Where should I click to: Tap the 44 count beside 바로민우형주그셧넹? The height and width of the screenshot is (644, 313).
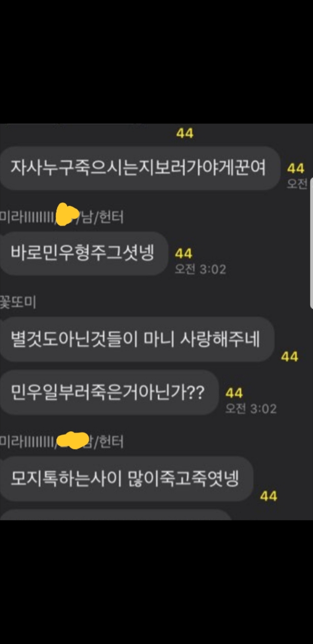coord(183,254)
